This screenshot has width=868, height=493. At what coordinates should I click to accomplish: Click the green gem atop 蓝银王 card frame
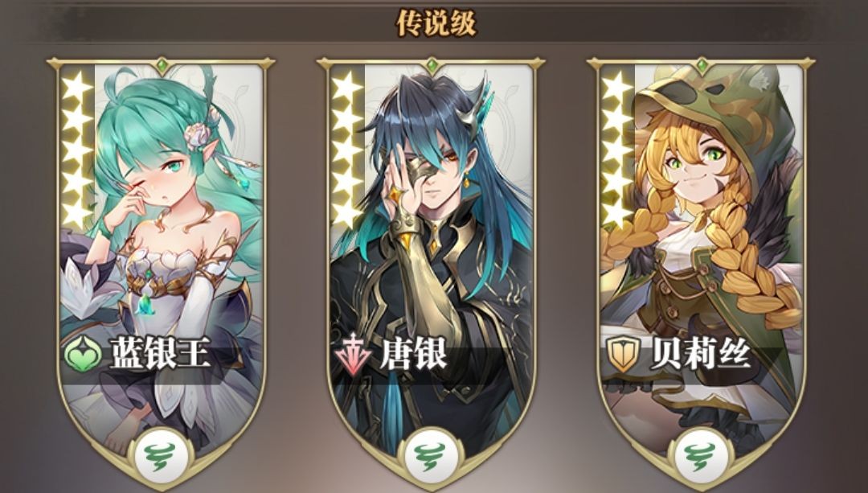click(x=161, y=66)
